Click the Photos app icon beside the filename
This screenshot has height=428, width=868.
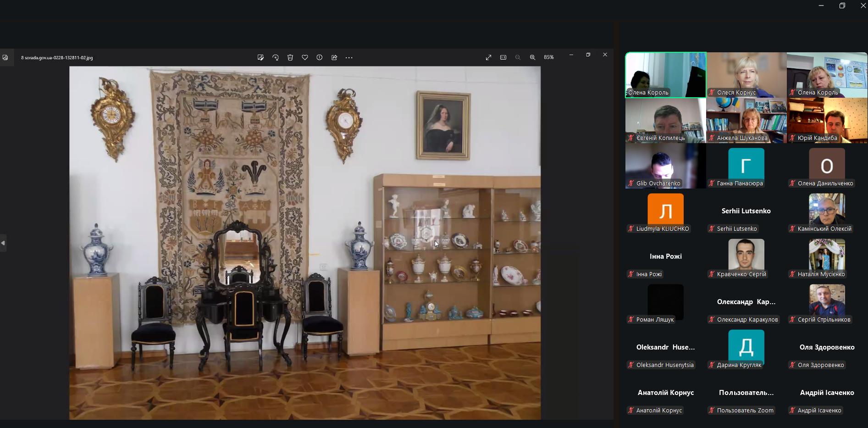[x=6, y=57]
